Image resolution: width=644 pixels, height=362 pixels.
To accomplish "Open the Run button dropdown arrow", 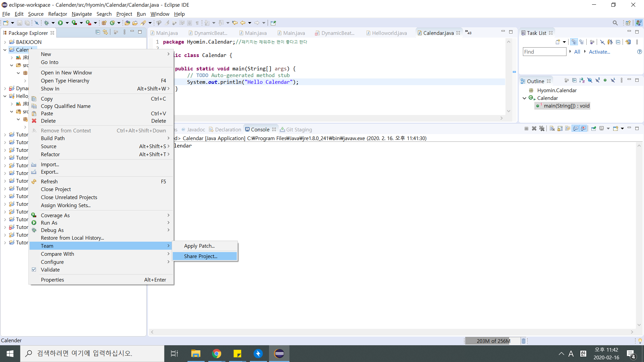I will [x=67, y=23].
